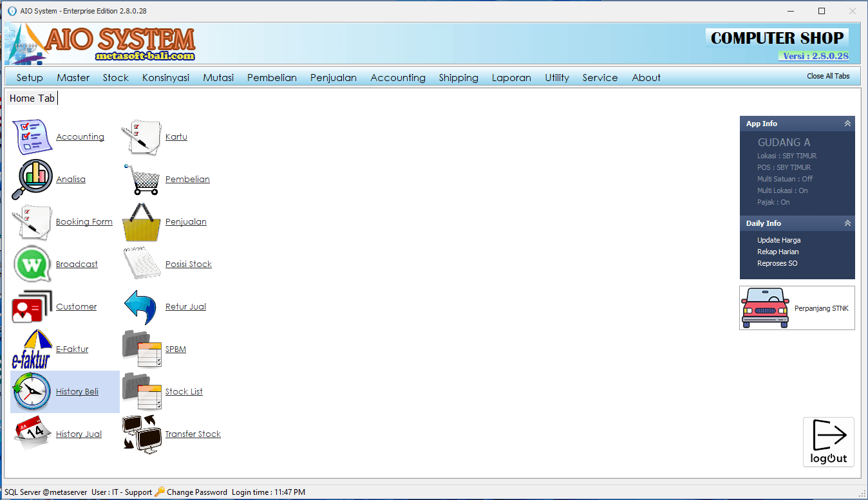
Task: Open the Accounting checklist icon
Action: (32, 136)
